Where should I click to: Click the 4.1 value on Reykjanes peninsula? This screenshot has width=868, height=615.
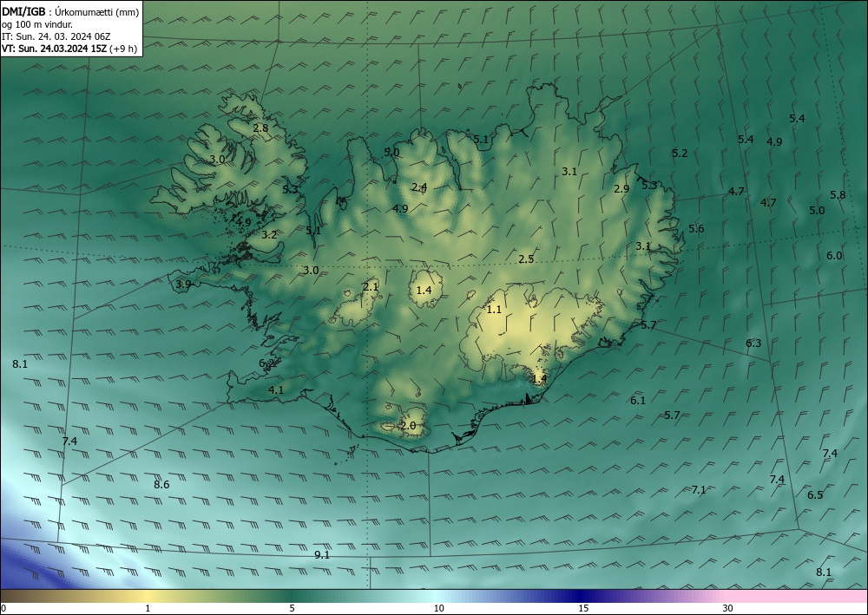coord(276,390)
